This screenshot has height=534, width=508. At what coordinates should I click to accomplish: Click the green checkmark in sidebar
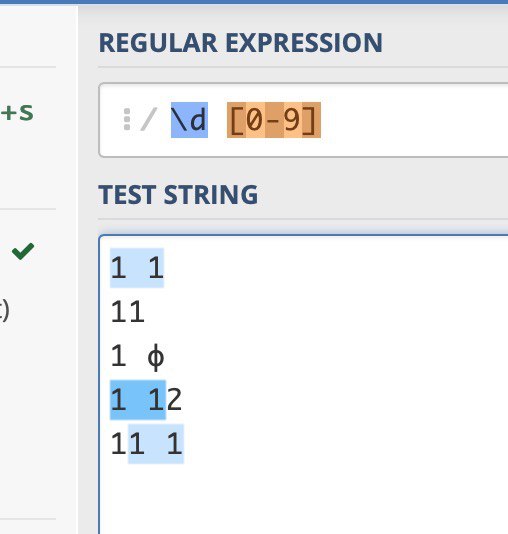[x=23, y=251]
